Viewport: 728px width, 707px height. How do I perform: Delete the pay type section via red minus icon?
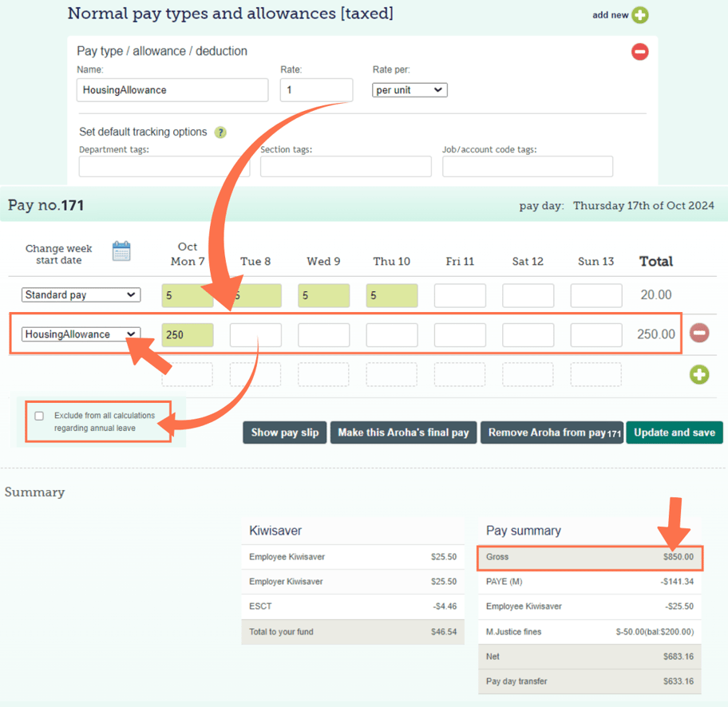[x=639, y=51]
